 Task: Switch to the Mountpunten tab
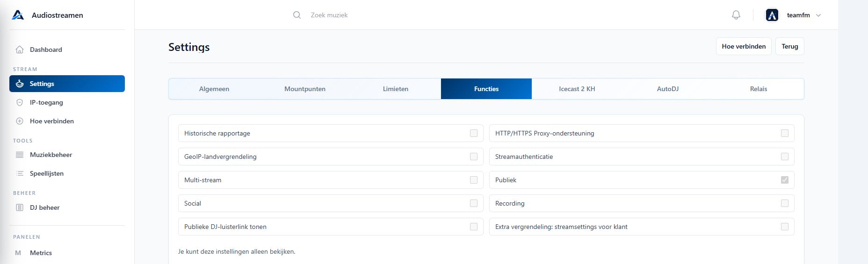305,89
